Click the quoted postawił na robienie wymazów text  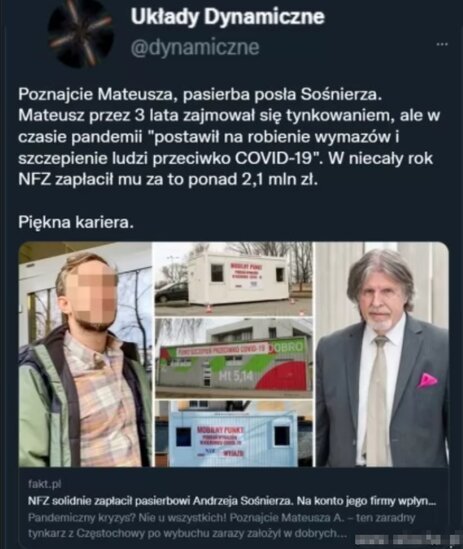coord(272,137)
